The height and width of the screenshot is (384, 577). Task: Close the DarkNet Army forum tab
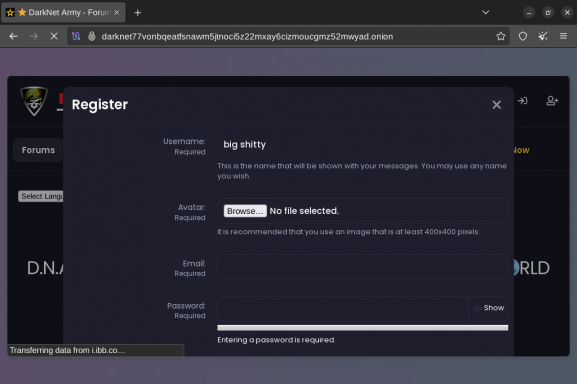117,13
